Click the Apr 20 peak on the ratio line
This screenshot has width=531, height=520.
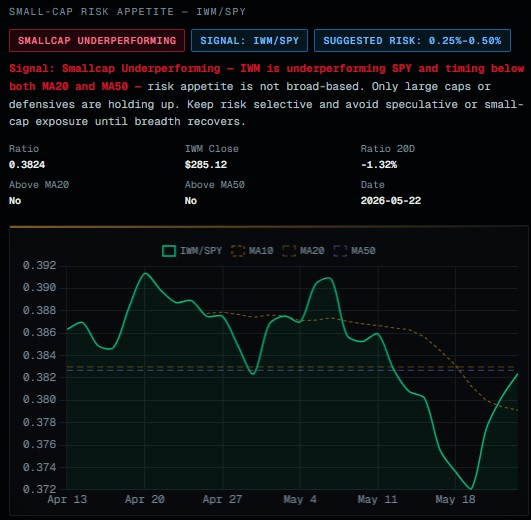[x=145, y=273]
